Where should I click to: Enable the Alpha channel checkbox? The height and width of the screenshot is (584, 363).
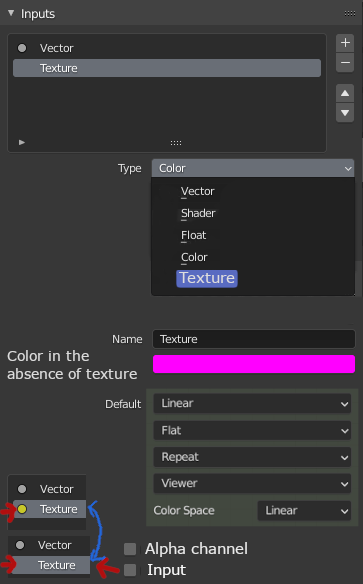[x=130, y=549]
